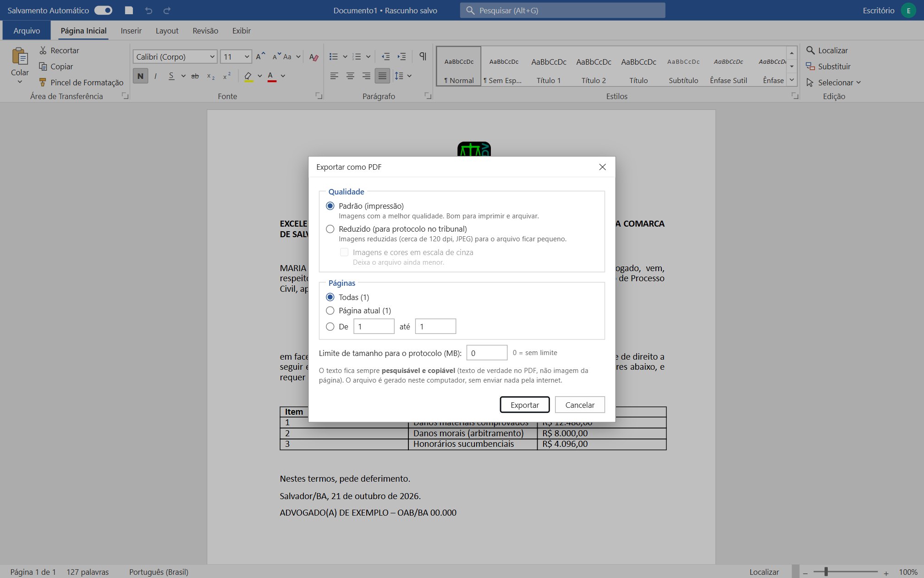Toggle Salvamento Automático switch
Screen dimensions: 924x578
coord(103,10)
